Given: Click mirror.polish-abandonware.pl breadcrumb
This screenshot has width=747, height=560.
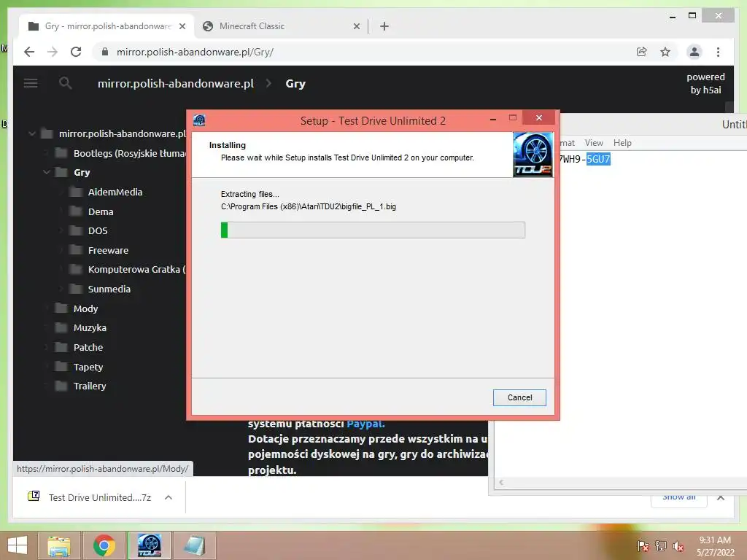Looking at the screenshot, I should click(176, 83).
